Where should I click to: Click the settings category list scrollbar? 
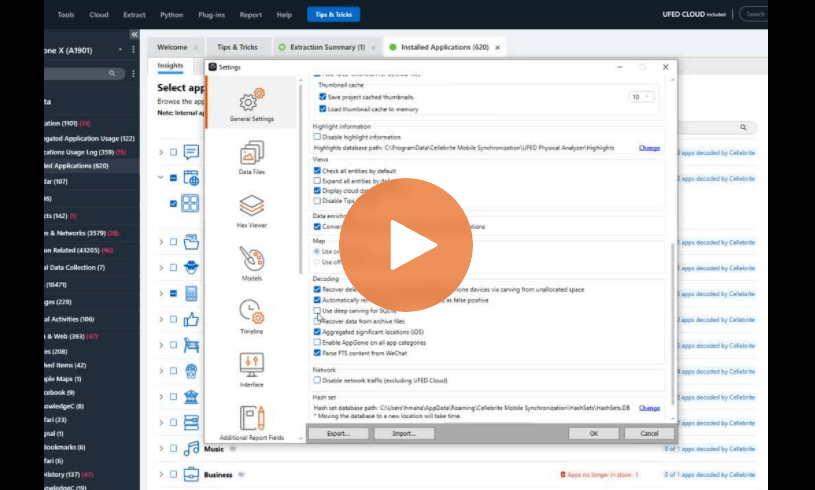pos(300,179)
